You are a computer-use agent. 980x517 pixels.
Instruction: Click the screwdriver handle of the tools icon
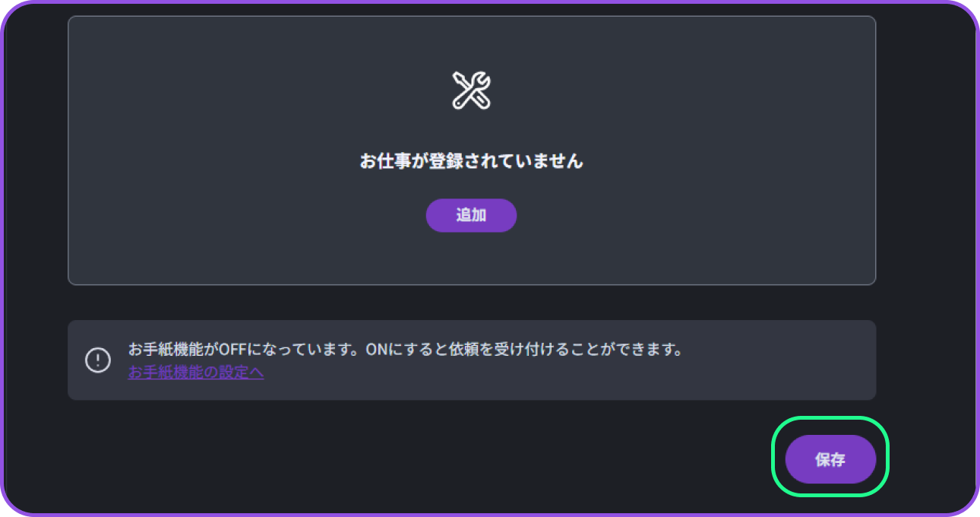481,100
